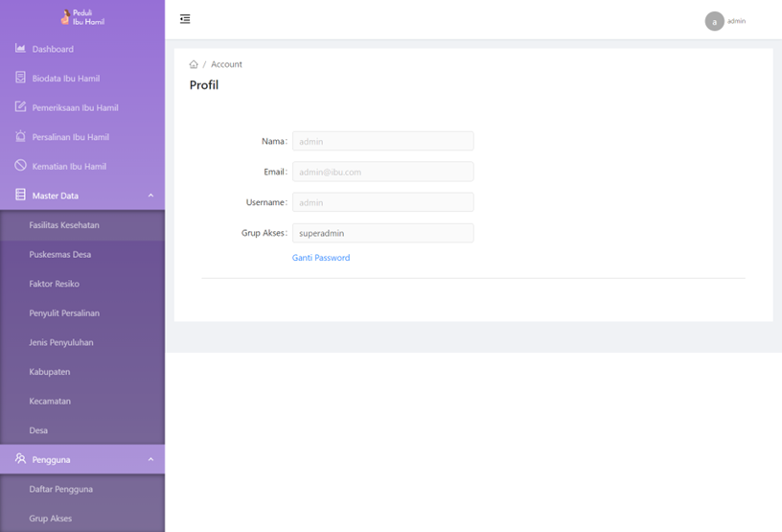
Task: Click the Ganti Password link
Action: click(x=321, y=258)
